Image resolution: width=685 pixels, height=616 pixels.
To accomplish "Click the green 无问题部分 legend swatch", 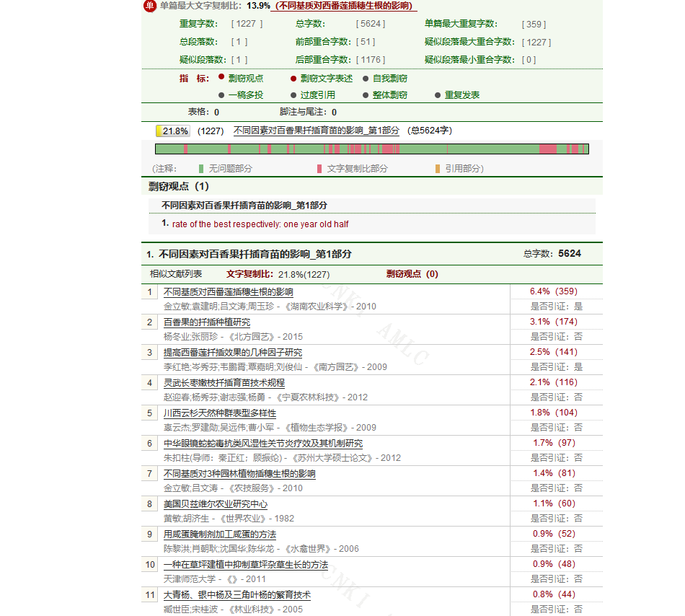I will point(202,169).
